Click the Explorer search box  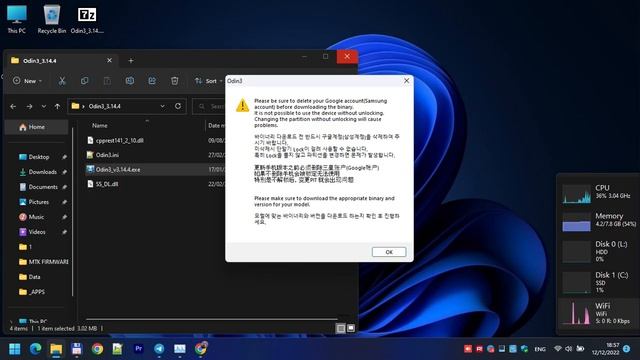(209, 106)
